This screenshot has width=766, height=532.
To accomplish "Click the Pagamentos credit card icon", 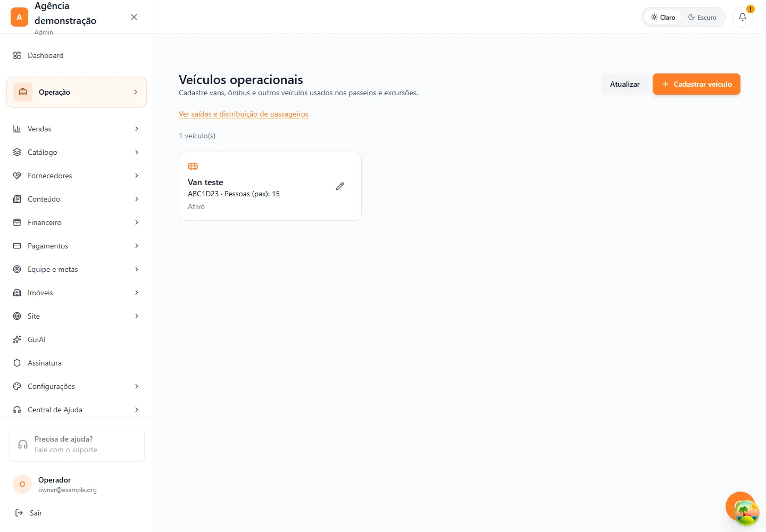I will [17, 246].
